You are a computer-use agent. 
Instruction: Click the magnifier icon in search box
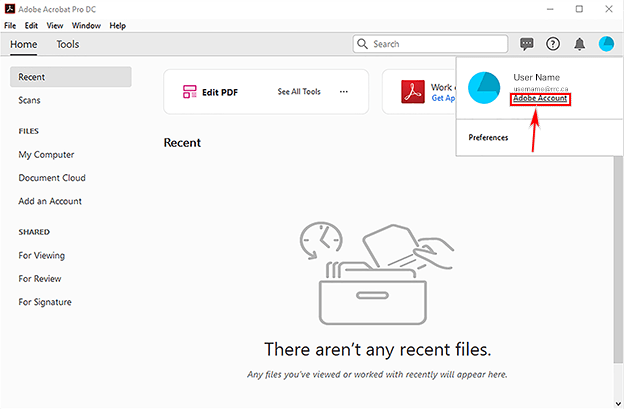(x=364, y=44)
